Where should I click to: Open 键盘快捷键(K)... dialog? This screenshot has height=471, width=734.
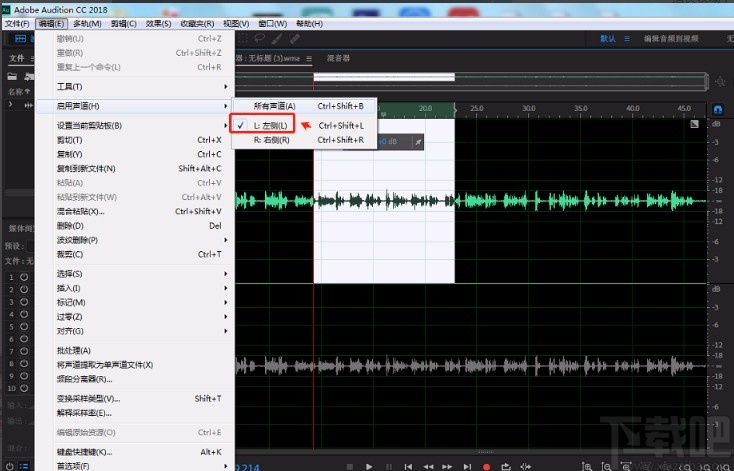click(x=135, y=452)
